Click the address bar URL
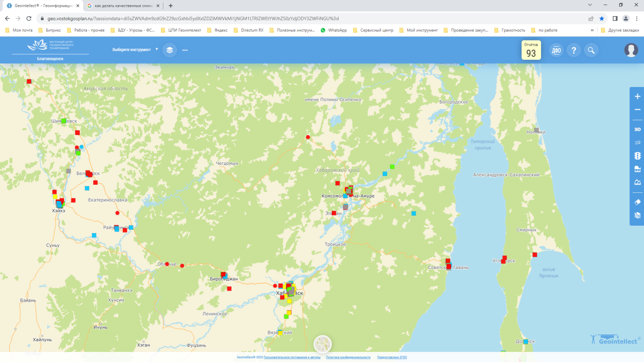Viewport: 644px width, 362px height. [x=193, y=18]
